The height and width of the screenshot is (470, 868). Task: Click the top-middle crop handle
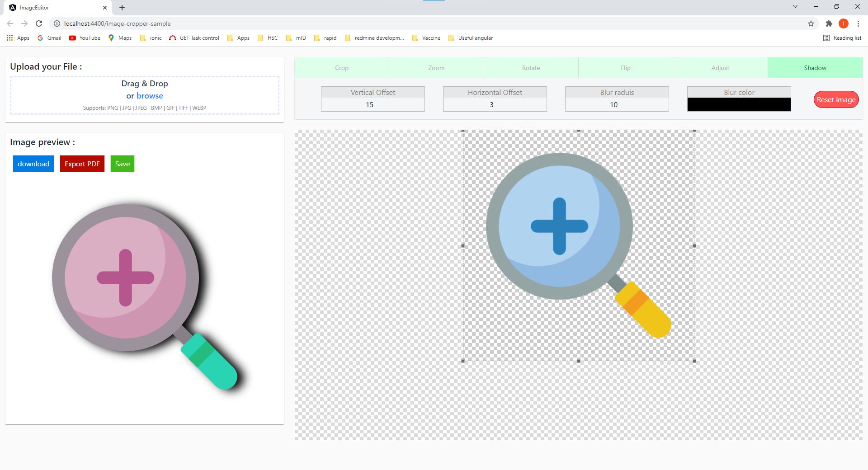tap(579, 131)
